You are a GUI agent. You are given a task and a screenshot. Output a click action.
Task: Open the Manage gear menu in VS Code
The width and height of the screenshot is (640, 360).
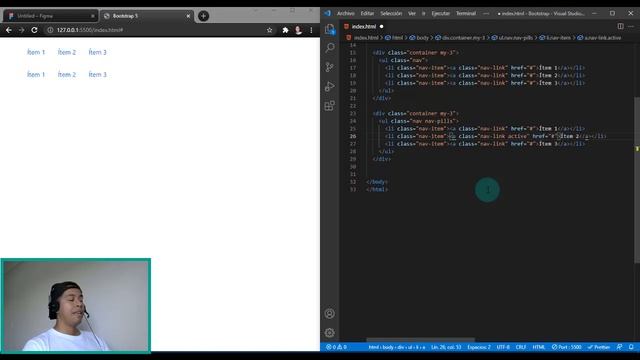330,333
